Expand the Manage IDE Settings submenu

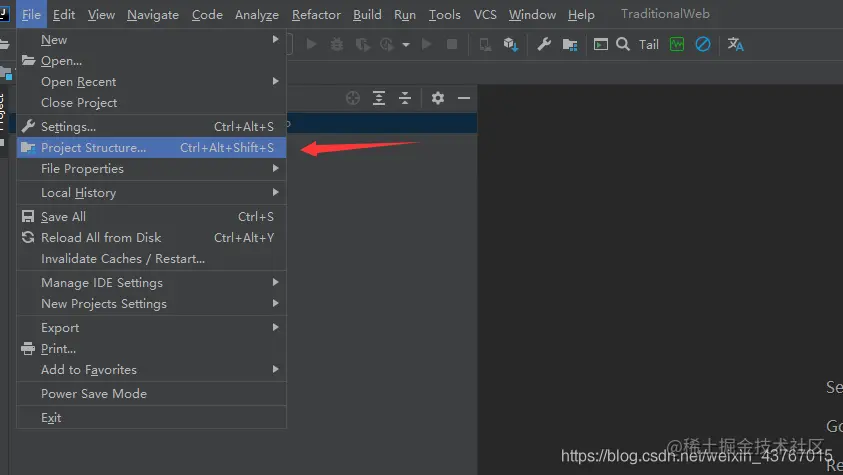click(152, 283)
